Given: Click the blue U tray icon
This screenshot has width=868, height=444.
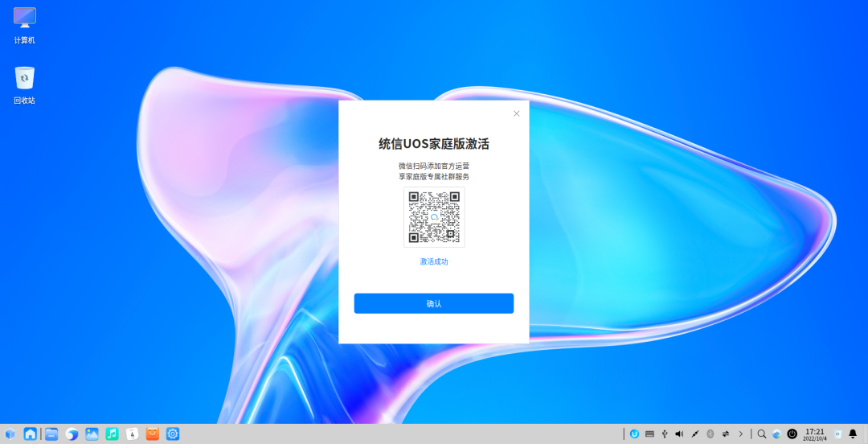Looking at the screenshot, I should tap(634, 434).
